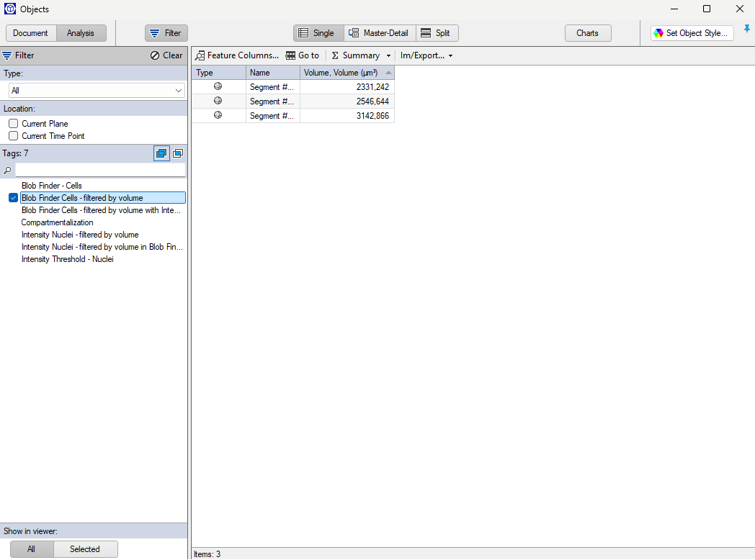Open the Feature Columns editor
755x560 pixels.
tap(237, 55)
